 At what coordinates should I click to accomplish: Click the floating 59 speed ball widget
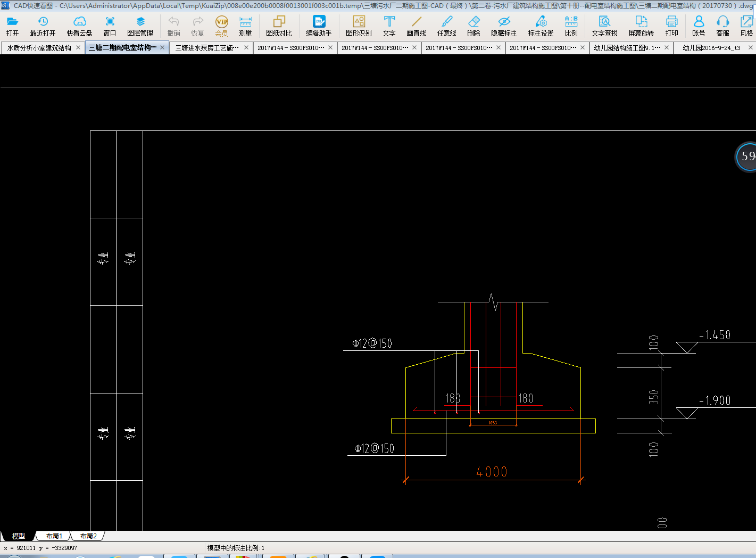click(746, 157)
